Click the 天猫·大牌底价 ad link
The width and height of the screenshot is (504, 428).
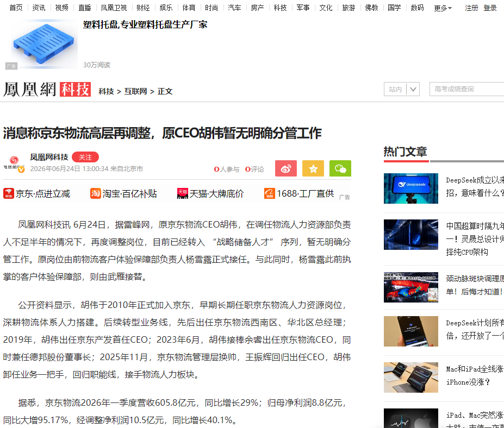[216, 193]
